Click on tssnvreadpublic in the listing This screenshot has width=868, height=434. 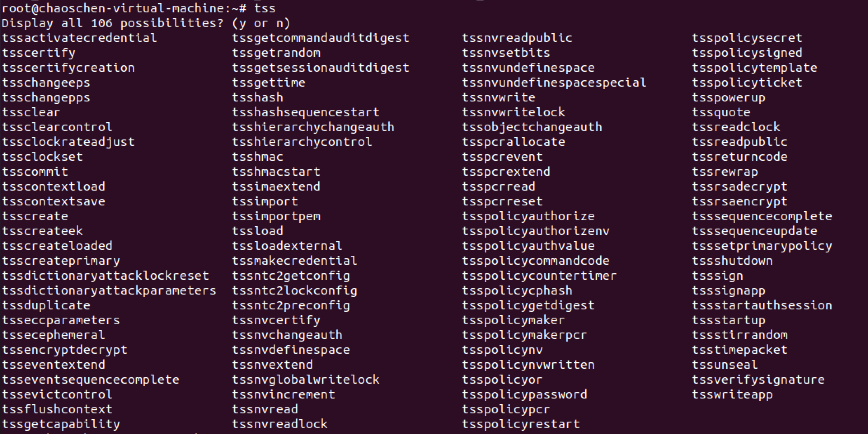coord(517,38)
